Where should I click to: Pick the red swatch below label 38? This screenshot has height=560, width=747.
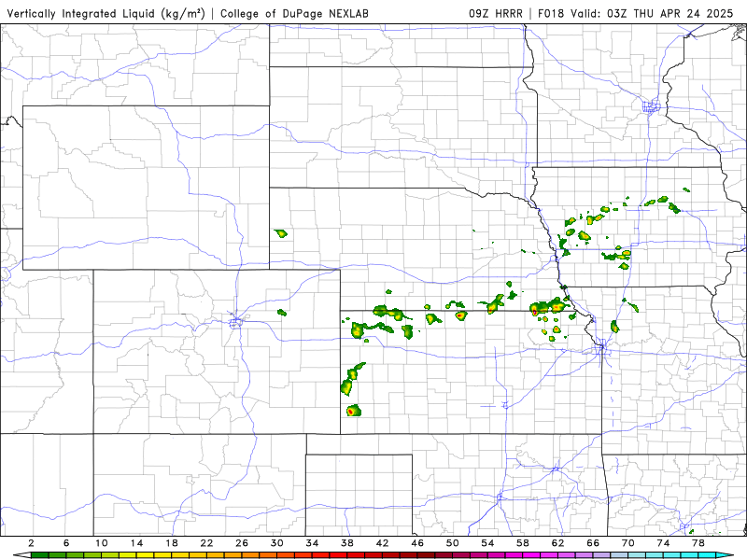pyautogui.click(x=356, y=555)
